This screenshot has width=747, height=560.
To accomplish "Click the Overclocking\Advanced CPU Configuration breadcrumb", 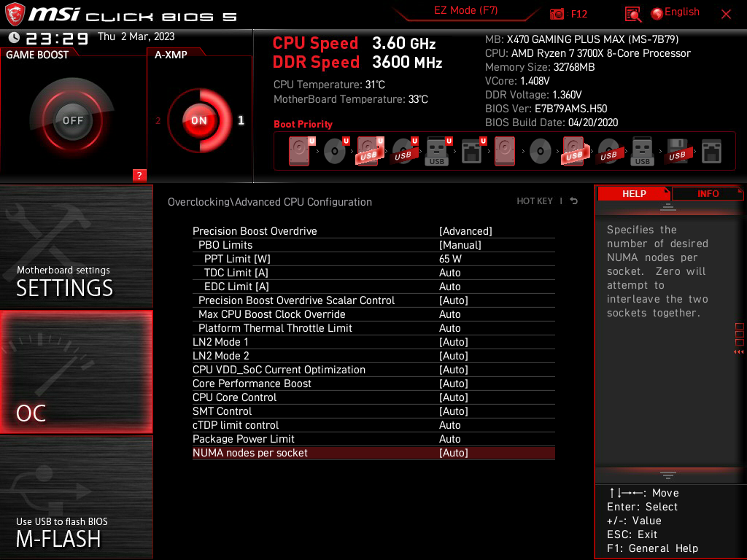I will click(270, 202).
